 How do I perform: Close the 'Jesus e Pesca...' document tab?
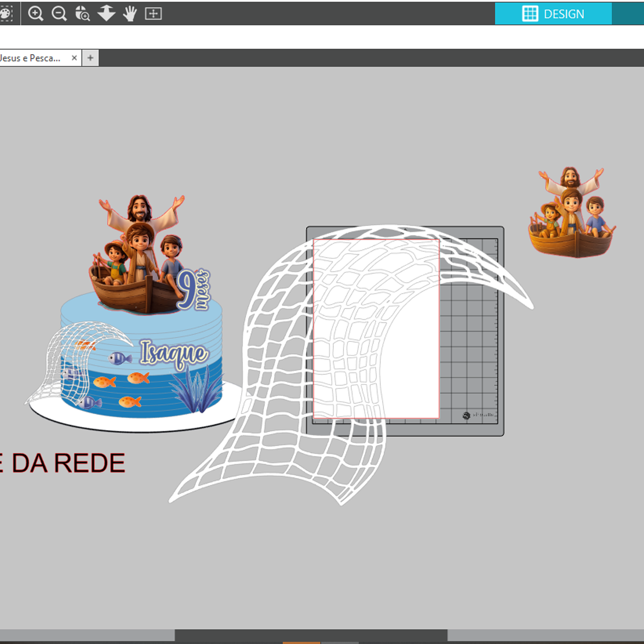[x=74, y=58]
